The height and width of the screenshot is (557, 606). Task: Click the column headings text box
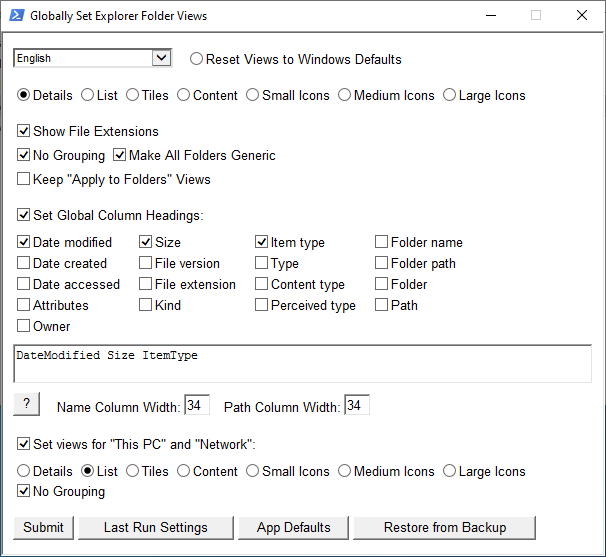[x=302, y=364]
